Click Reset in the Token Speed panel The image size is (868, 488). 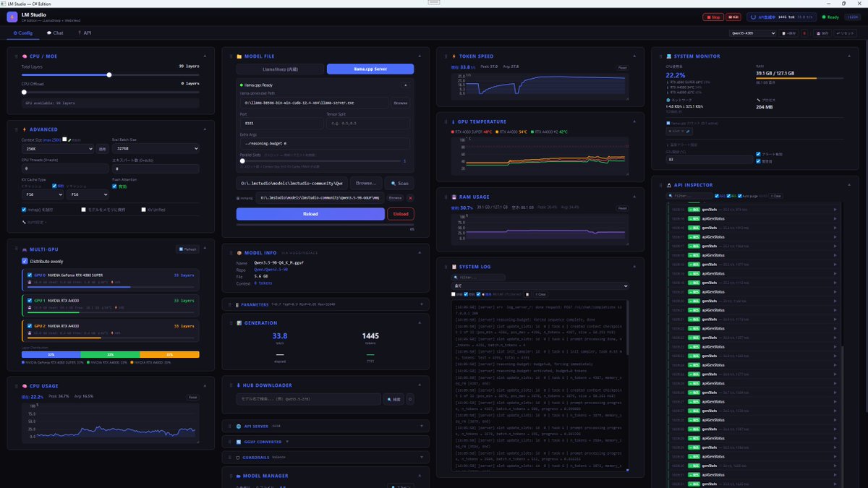click(621, 67)
